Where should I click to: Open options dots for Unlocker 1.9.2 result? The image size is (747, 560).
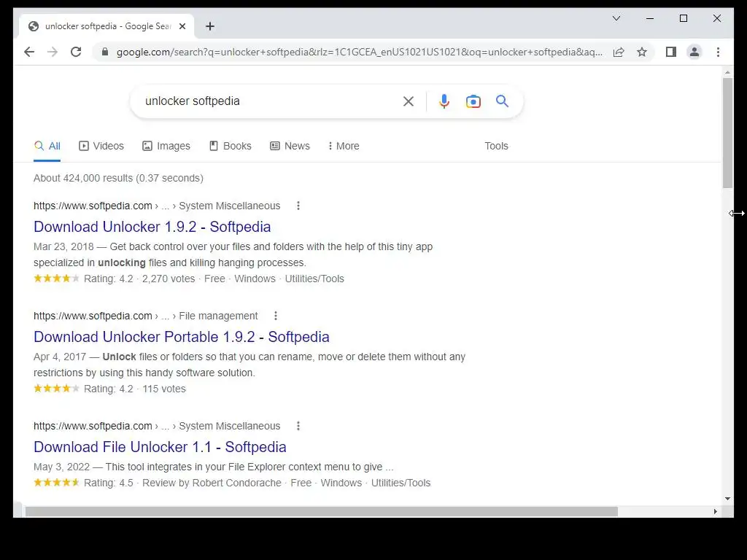tap(298, 206)
